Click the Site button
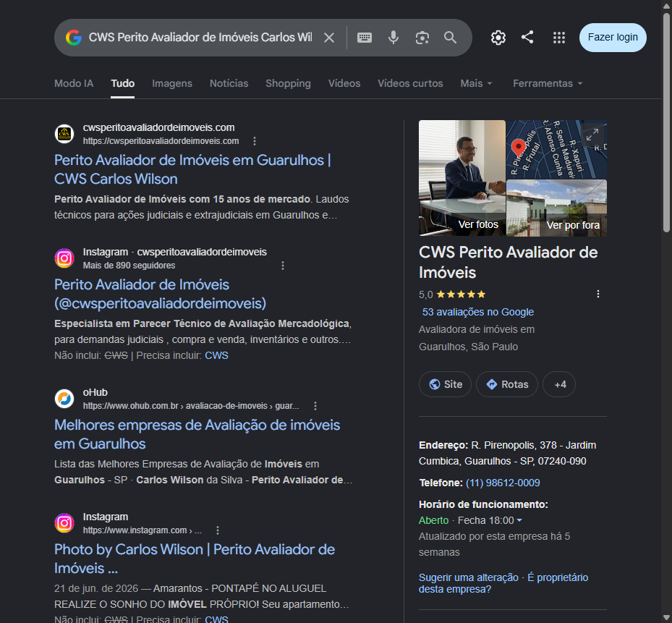The image size is (672, 623). pyautogui.click(x=446, y=384)
